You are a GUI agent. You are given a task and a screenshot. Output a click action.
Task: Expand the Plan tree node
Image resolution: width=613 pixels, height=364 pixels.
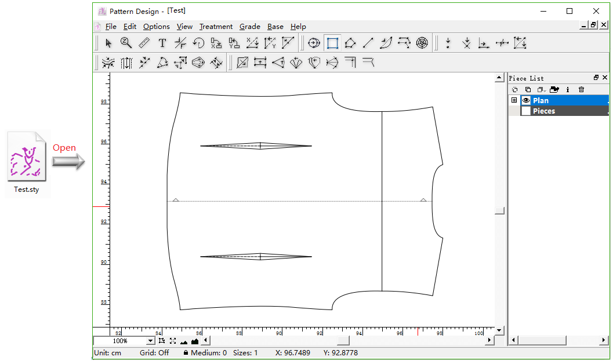coord(514,100)
